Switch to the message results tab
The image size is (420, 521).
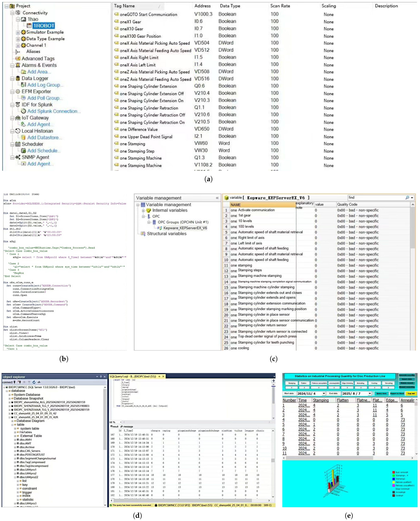(x=128, y=427)
